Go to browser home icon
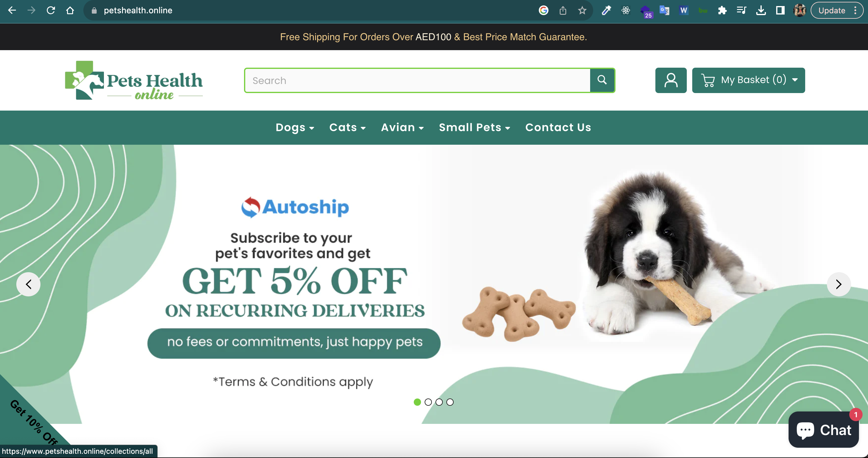This screenshot has height=458, width=868. coord(70,11)
